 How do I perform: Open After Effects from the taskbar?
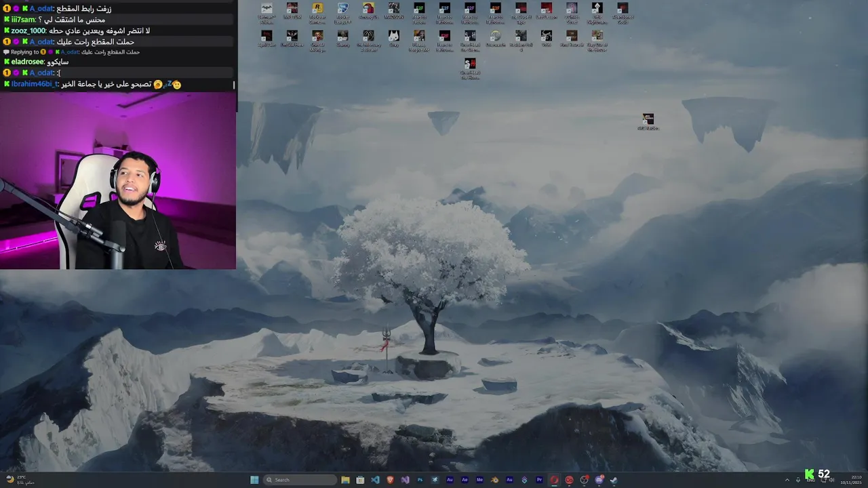click(x=465, y=480)
